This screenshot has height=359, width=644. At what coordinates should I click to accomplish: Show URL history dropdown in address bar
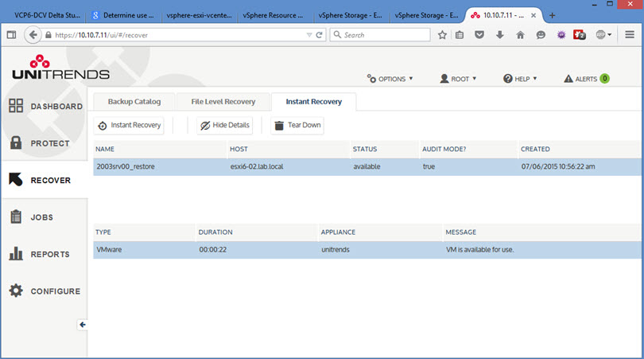(x=309, y=35)
